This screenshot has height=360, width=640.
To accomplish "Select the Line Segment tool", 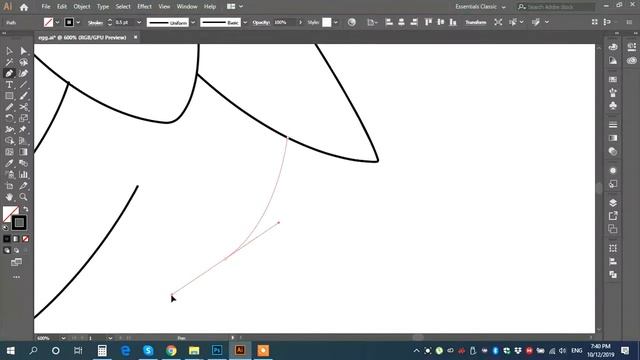I will click(23, 84).
